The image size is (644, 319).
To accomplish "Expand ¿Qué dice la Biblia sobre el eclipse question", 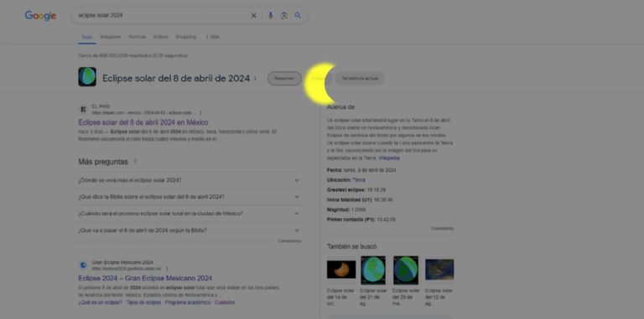I will [190, 198].
